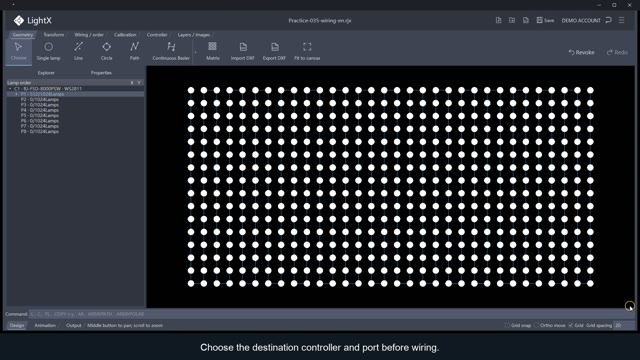The image size is (640, 360).
Task: Open the Layers / images tab
Action: click(x=194, y=35)
